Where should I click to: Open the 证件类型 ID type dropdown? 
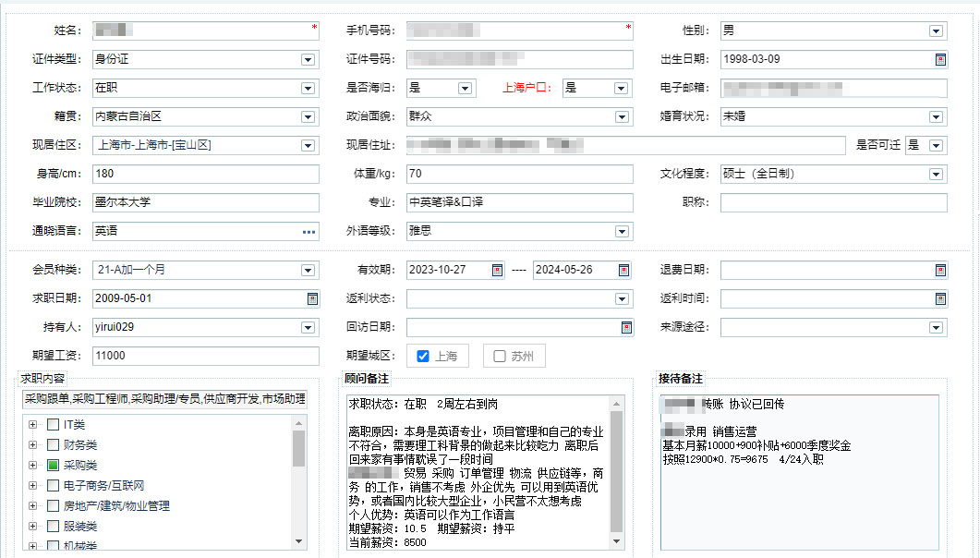coord(308,59)
